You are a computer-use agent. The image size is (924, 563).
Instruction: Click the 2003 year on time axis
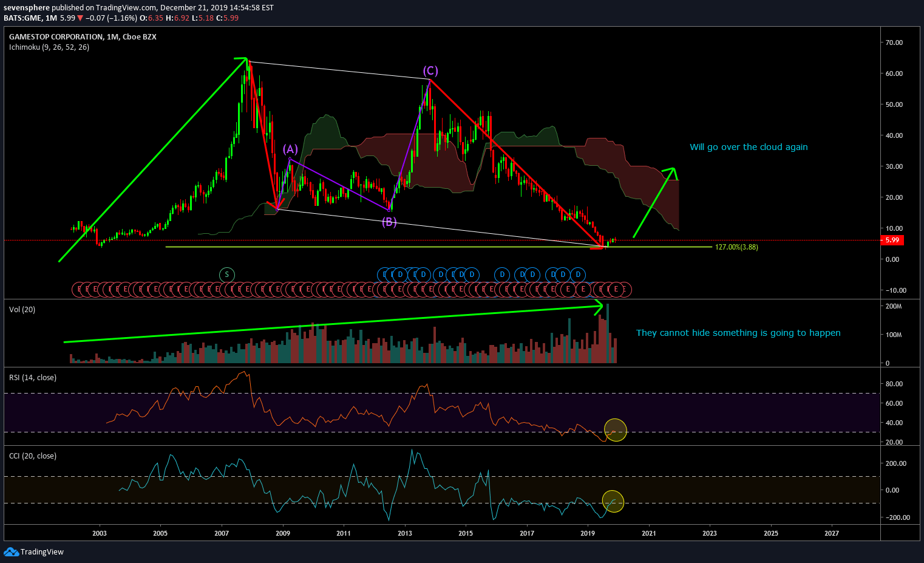tap(100, 534)
